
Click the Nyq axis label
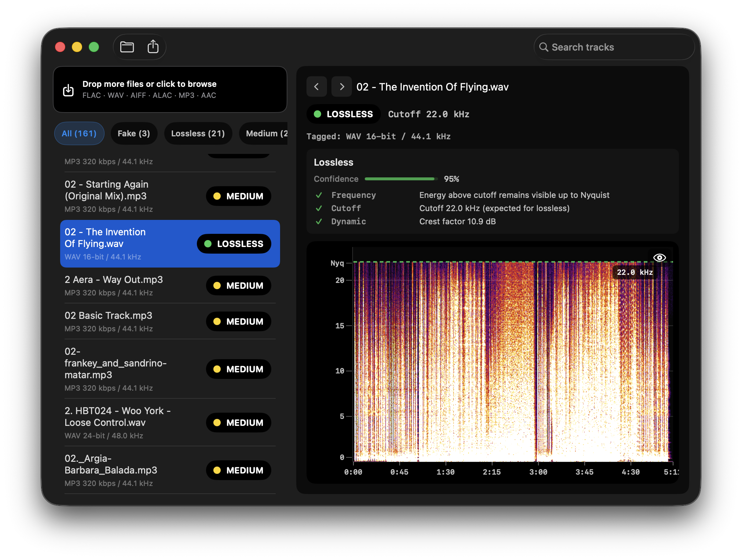pos(337,263)
